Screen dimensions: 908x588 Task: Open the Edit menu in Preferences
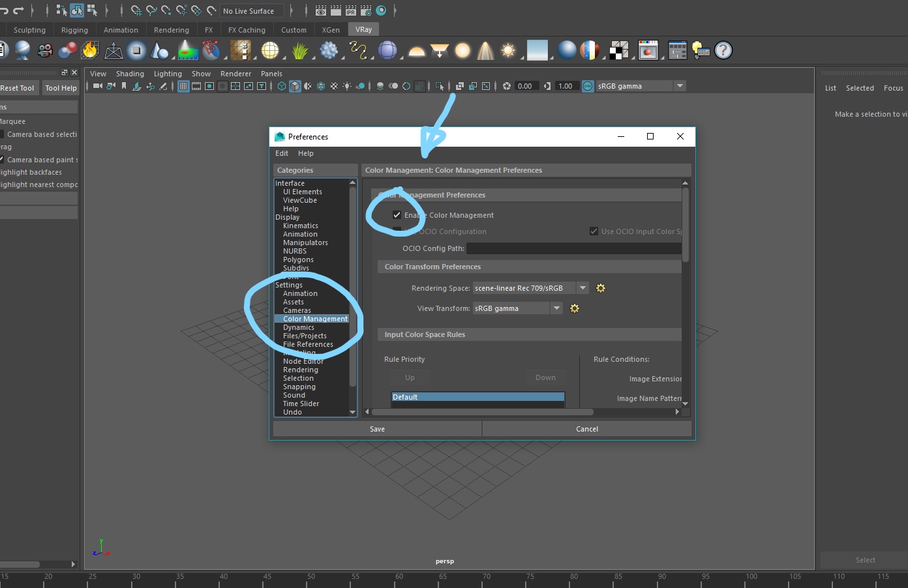[281, 153]
